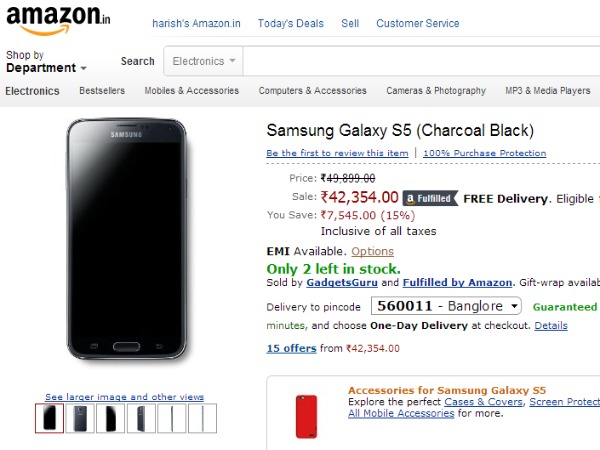Click inside the search text field
Screen dimensions: 600x450
pyautogui.click(x=420, y=61)
